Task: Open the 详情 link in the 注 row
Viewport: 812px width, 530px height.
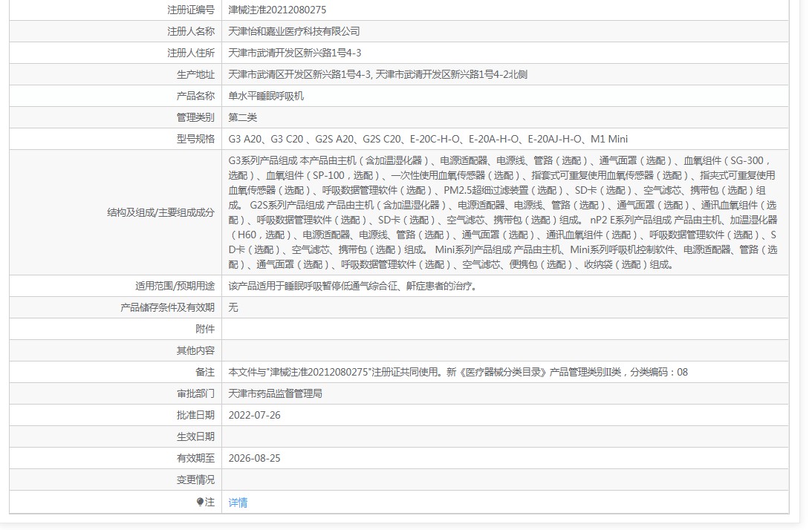Action: (238, 502)
